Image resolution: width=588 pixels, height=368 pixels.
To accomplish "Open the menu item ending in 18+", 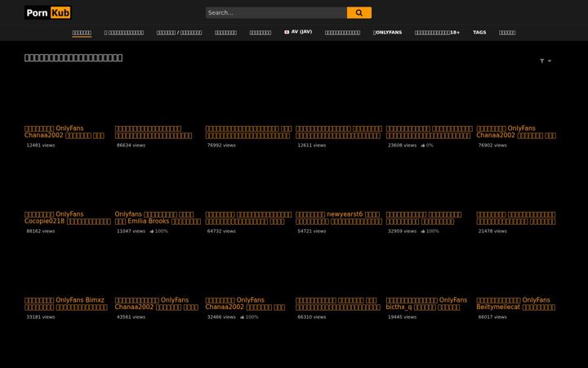I will (x=437, y=33).
